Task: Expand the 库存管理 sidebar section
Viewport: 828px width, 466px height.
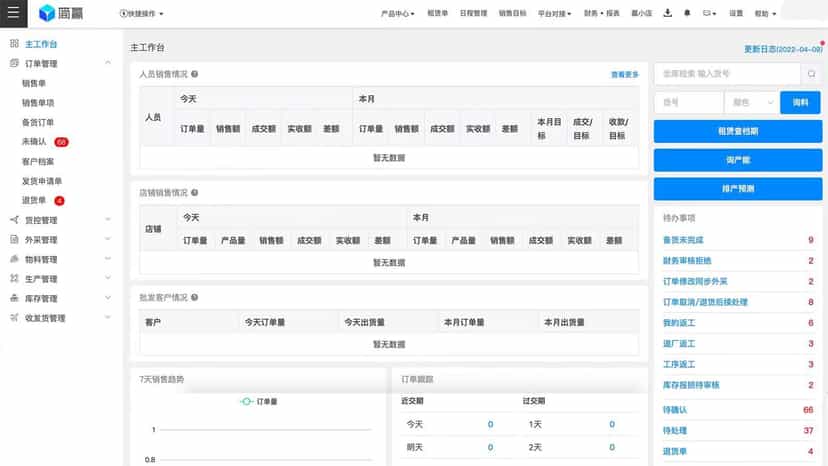Action: (x=108, y=297)
